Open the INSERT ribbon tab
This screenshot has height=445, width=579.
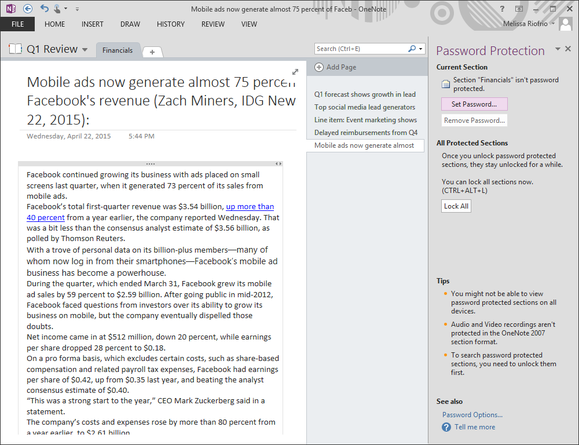click(x=92, y=24)
